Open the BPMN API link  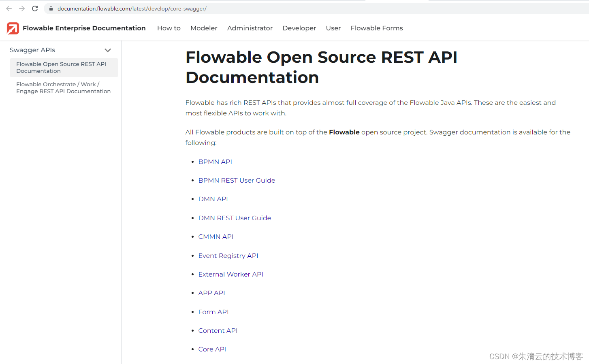click(x=215, y=162)
